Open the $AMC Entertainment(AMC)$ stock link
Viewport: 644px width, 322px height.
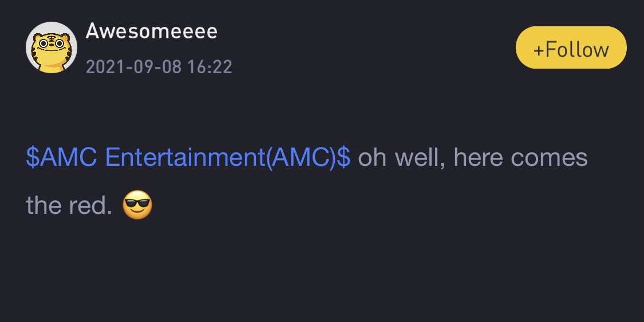point(188,157)
